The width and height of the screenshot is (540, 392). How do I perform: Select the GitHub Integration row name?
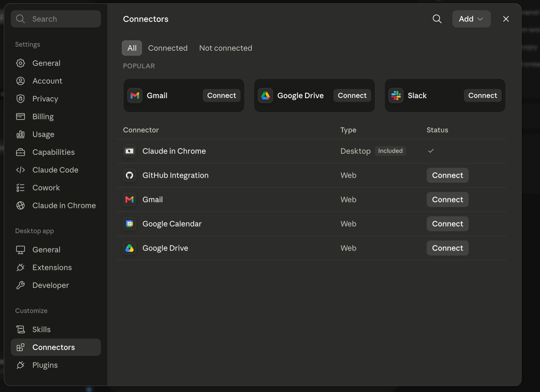point(175,175)
